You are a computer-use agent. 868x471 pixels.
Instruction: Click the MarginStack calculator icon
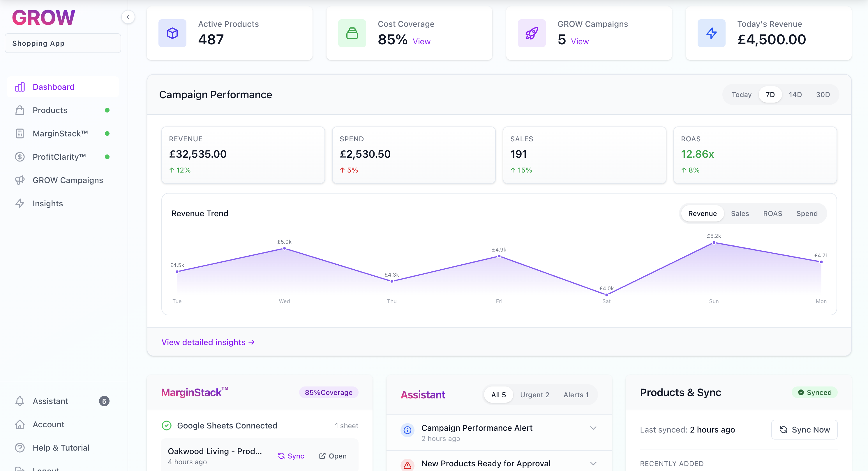20,133
